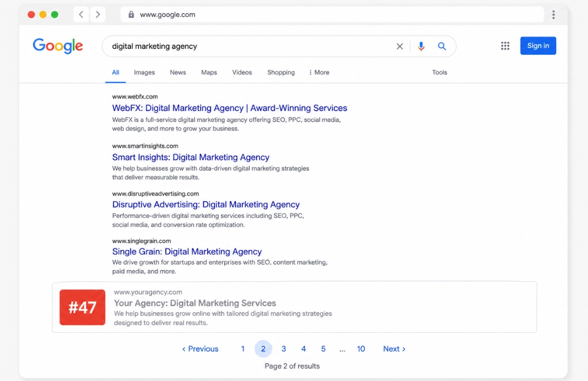Open the Smart Insights result link
Viewport: 588px width, 381px height.
(x=190, y=157)
